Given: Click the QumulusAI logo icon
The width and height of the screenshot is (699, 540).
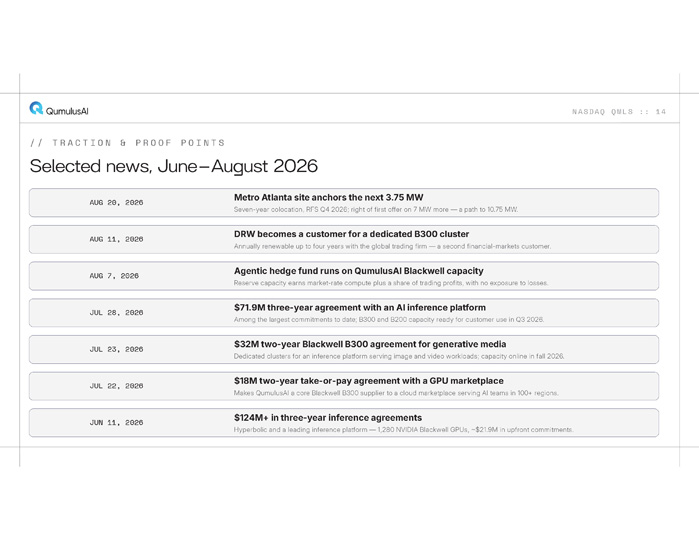Looking at the screenshot, I should 36,108.
